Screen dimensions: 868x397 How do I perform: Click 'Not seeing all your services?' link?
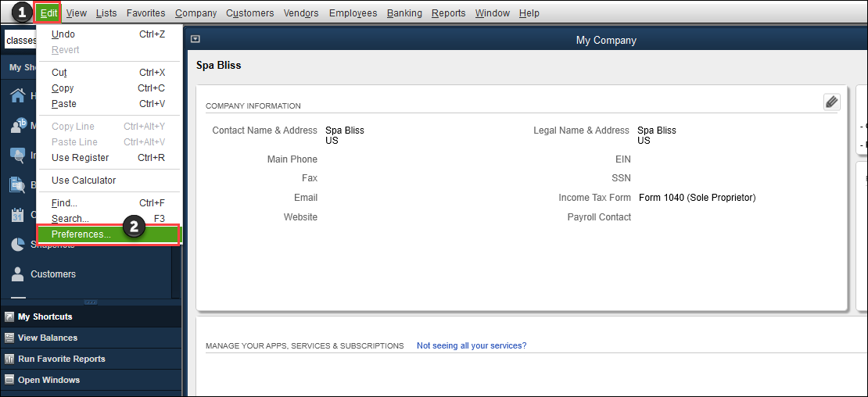tap(472, 345)
